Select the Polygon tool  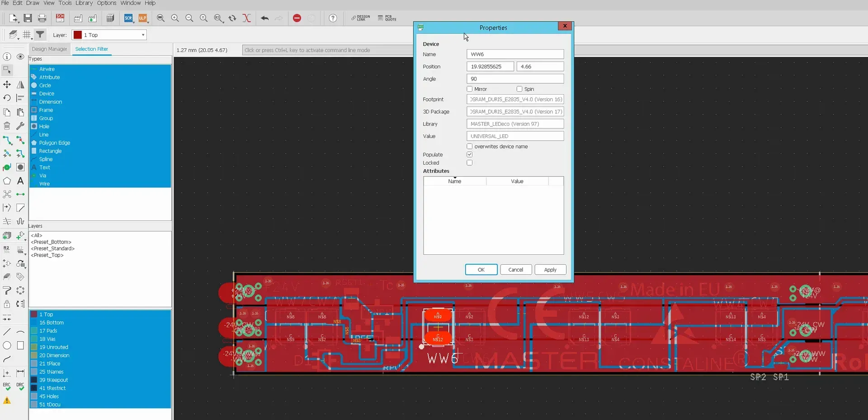tap(7, 181)
